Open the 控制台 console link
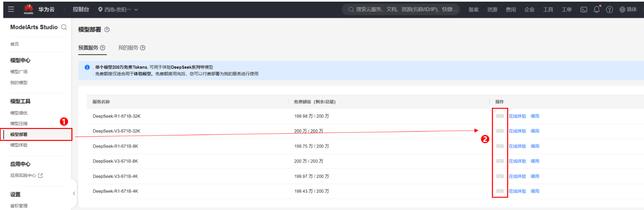 [81, 9]
